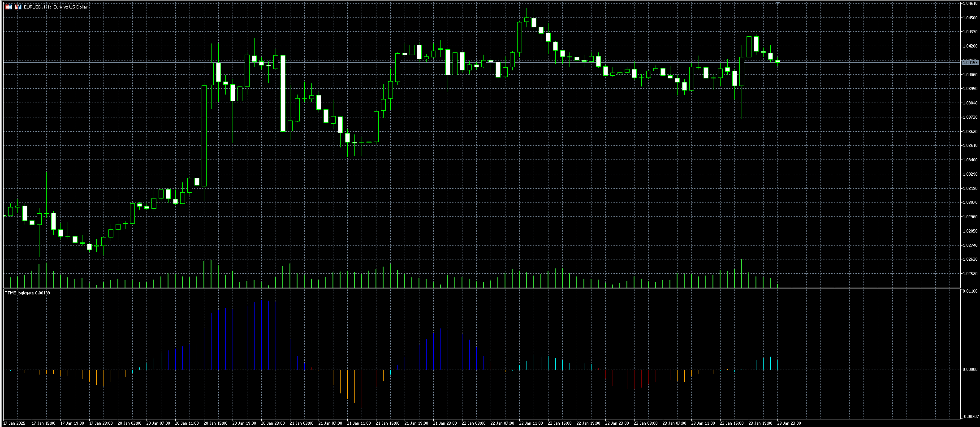This screenshot has height=427, width=980.
Task: Click the 1.04500 price scale label
Action: tap(970, 18)
